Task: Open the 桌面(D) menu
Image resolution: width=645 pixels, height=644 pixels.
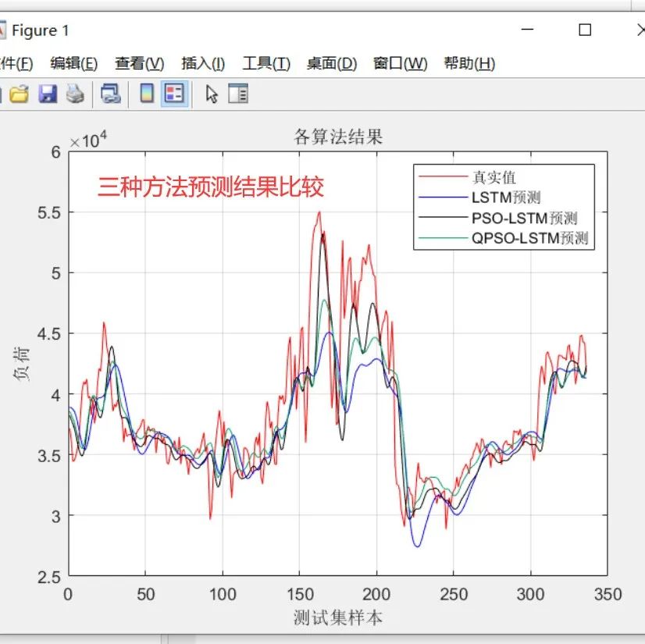Action: (332, 64)
